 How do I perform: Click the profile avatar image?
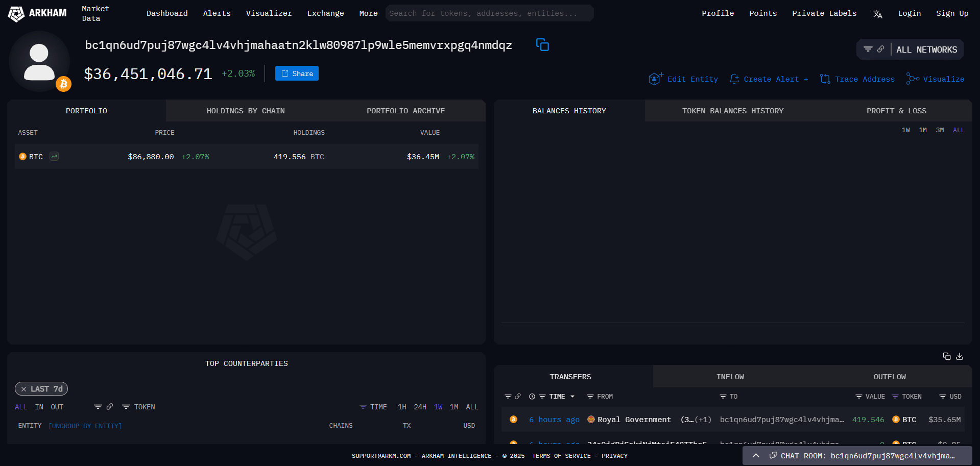(39, 61)
